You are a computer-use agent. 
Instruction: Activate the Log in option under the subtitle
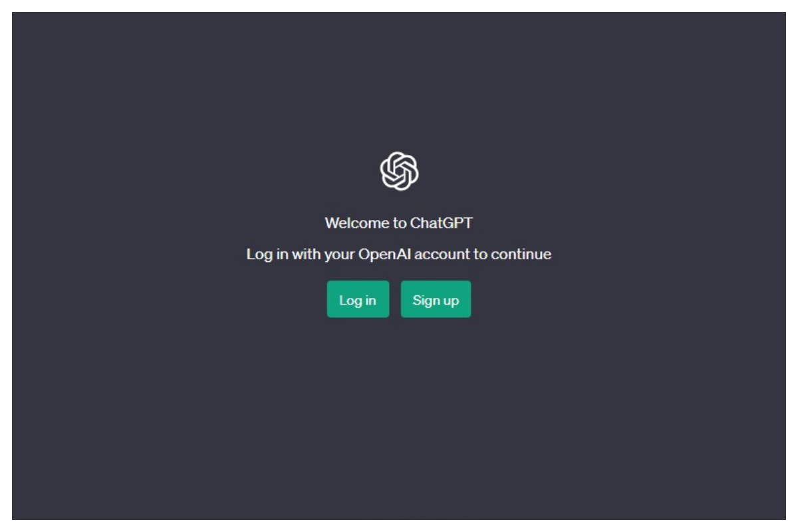pos(358,299)
